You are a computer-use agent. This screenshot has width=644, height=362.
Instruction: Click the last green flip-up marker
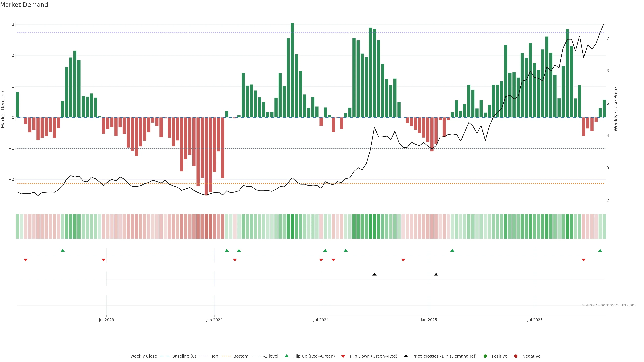(x=600, y=250)
